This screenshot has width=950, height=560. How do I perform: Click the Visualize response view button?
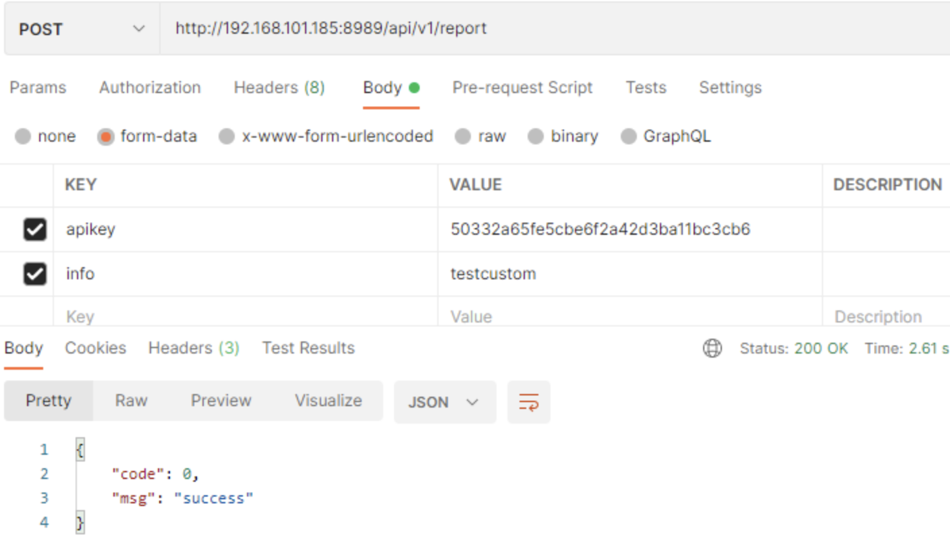coord(328,401)
